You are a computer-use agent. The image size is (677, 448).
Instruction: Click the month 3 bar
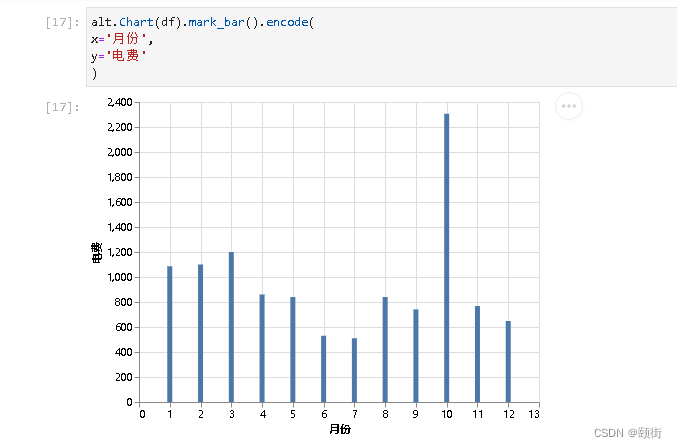(x=231, y=327)
